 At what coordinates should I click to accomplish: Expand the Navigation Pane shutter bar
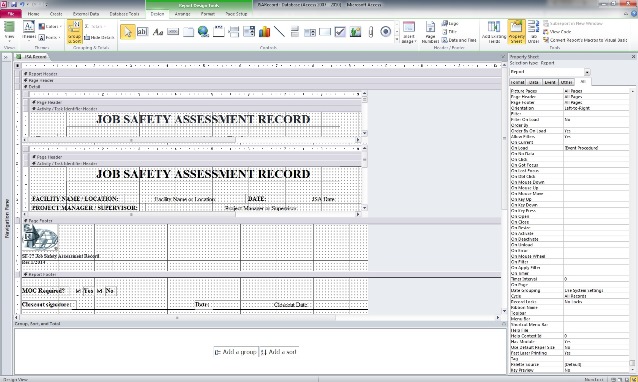pyautogui.click(x=6, y=57)
